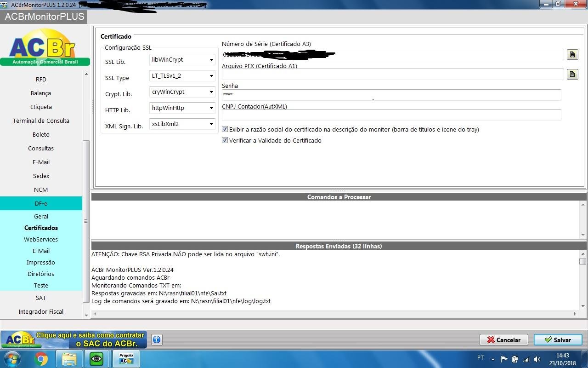Click the Arquivo PFX input field
This screenshot has height=368, width=588.
pos(392,74)
